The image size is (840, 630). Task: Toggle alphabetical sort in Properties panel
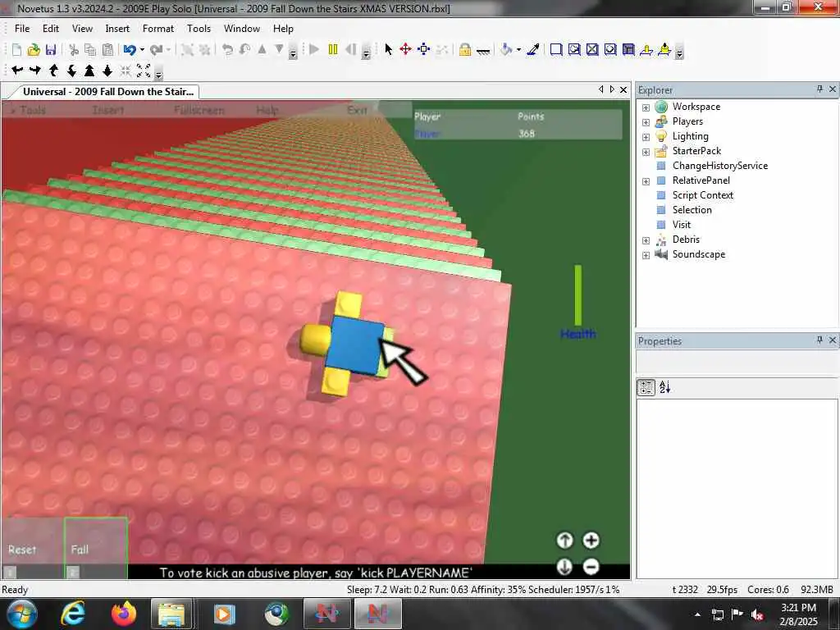(x=664, y=387)
